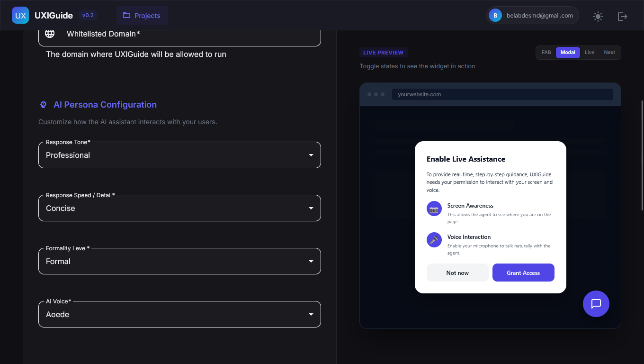This screenshot has width=644, height=364.
Task: Open the floating chat bubble button
Action: 596,304
